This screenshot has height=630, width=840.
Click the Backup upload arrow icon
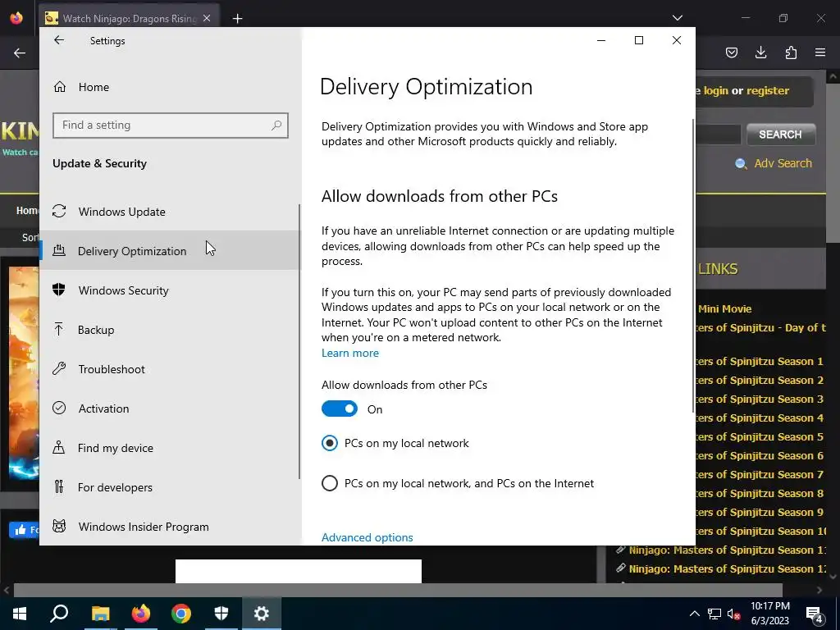(59, 329)
